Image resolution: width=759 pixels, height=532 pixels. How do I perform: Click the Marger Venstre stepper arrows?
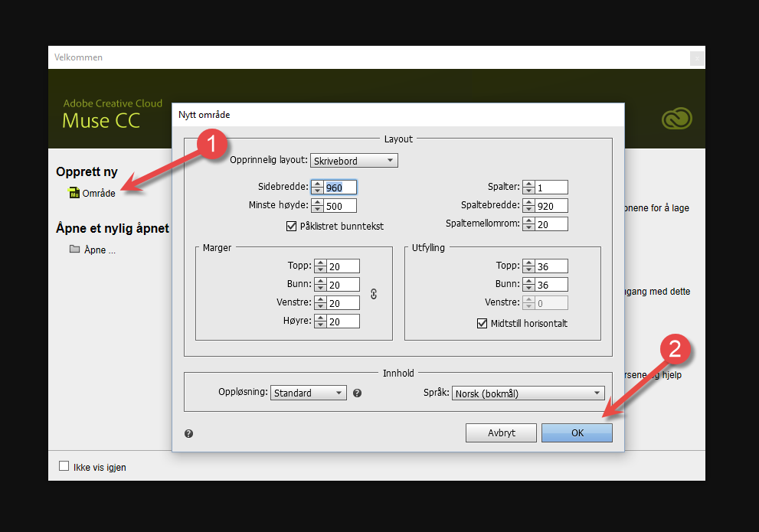pos(320,303)
